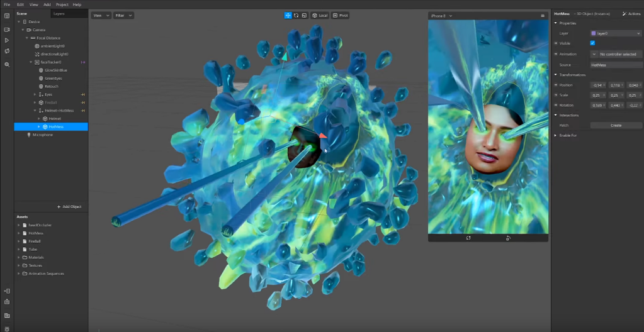Select the move/translate manipulator tool
Screen dimensions: 644x332
[288, 15]
